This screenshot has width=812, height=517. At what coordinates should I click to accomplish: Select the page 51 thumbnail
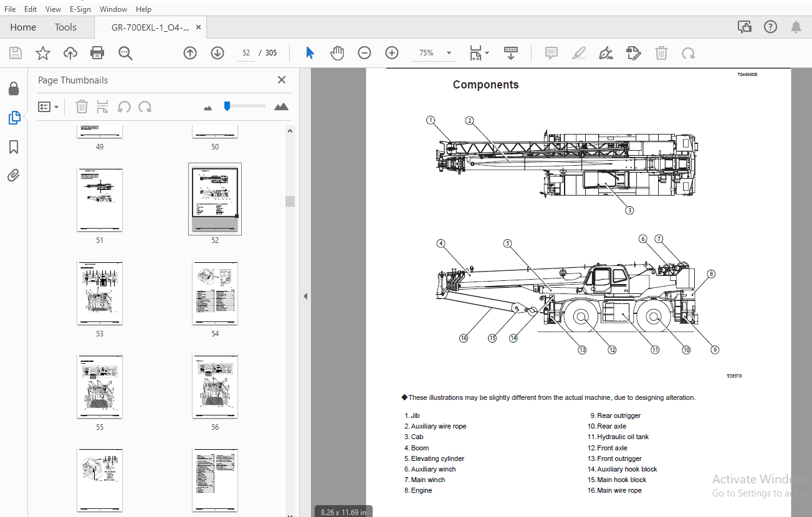[100, 199]
